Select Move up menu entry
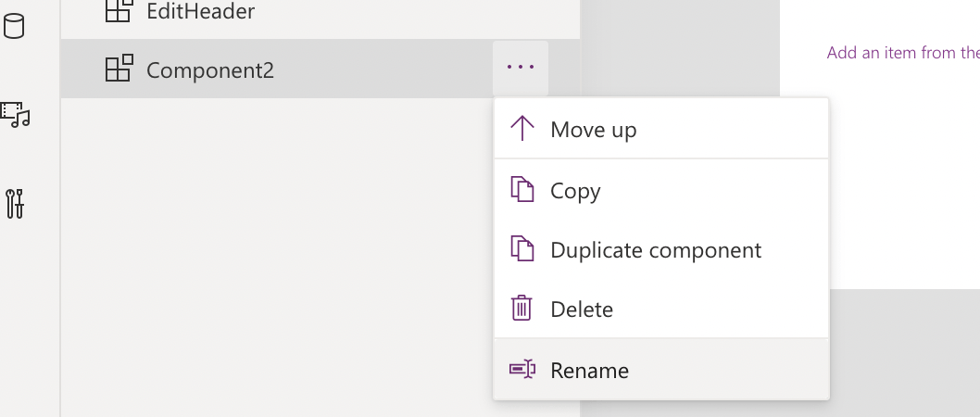The image size is (980, 417). coord(593,130)
